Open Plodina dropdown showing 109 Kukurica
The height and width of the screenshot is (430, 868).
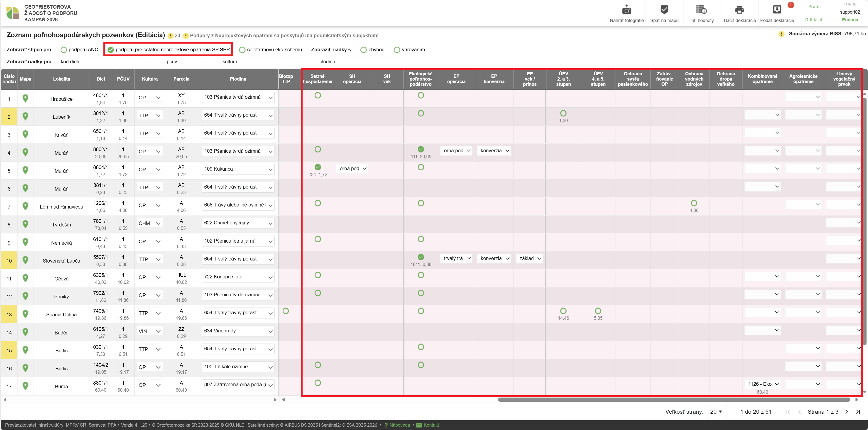coord(238,169)
